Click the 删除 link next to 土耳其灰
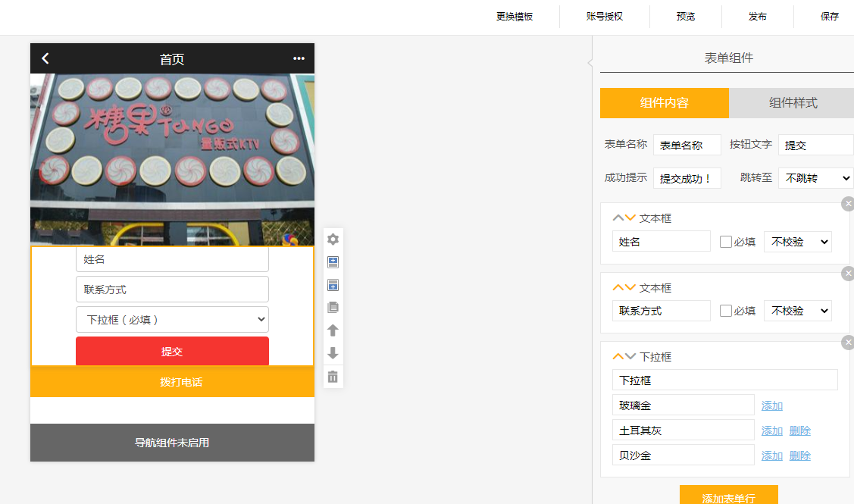Viewport: 854px width, 504px height. click(x=799, y=430)
